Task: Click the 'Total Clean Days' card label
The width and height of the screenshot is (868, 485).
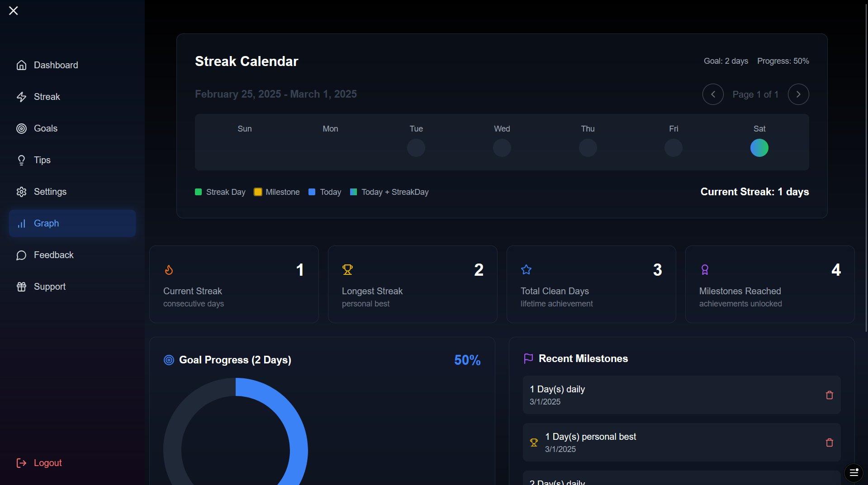Action: pos(555,291)
